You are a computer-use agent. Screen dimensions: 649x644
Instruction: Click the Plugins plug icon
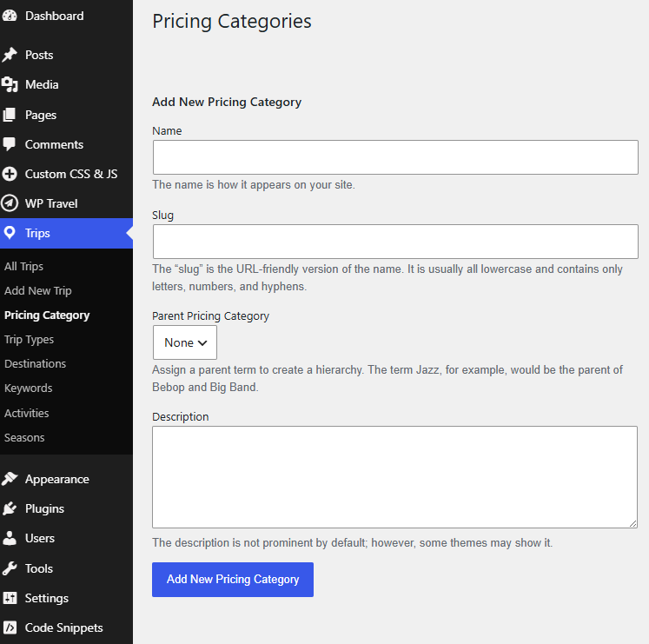coord(10,508)
